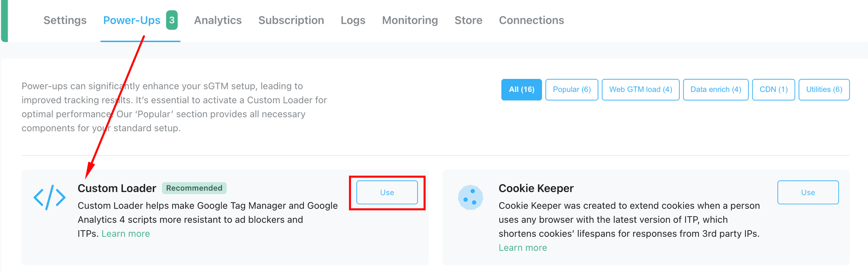Show Web GTM load (4) power-ups

pyautogui.click(x=640, y=89)
